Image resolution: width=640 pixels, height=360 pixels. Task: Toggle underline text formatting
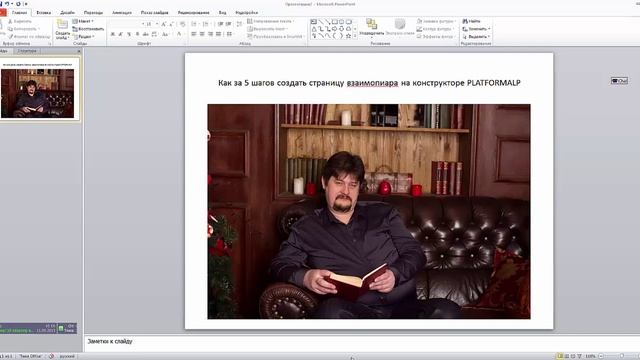(x=129, y=34)
